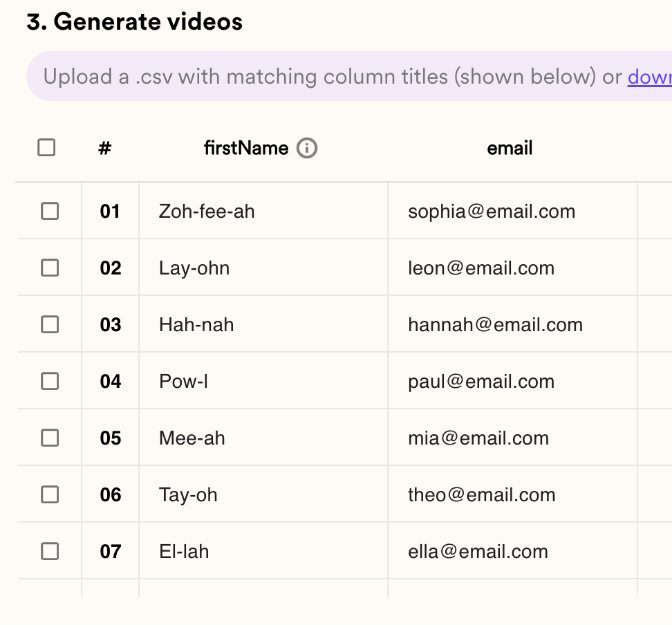Viewport: 672px width, 625px height.
Task: Click the paul@email.com cell
Action: (x=512, y=381)
